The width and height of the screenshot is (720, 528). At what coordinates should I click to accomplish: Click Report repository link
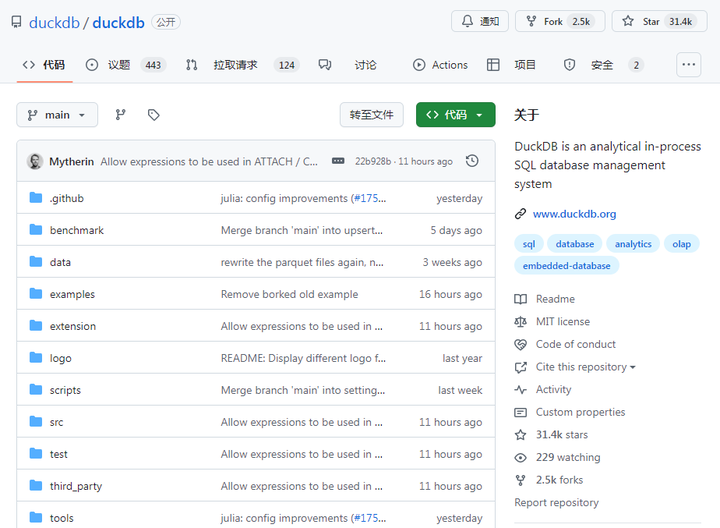(x=557, y=503)
